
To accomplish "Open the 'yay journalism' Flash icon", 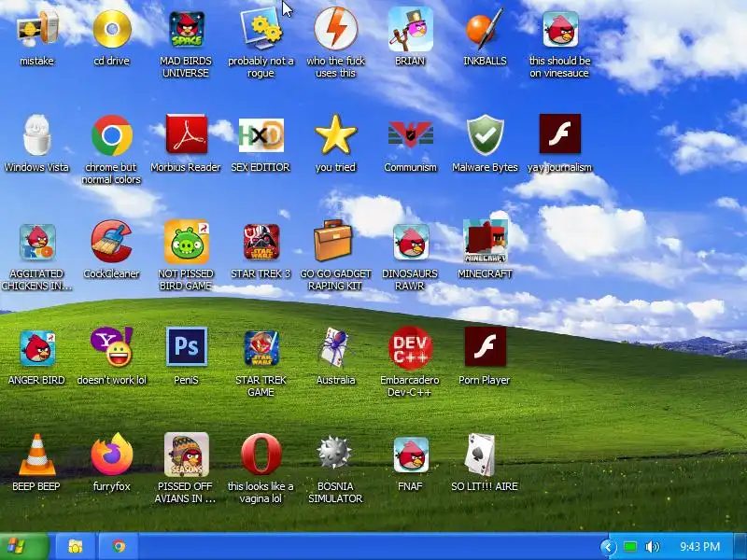I will 559,133.
